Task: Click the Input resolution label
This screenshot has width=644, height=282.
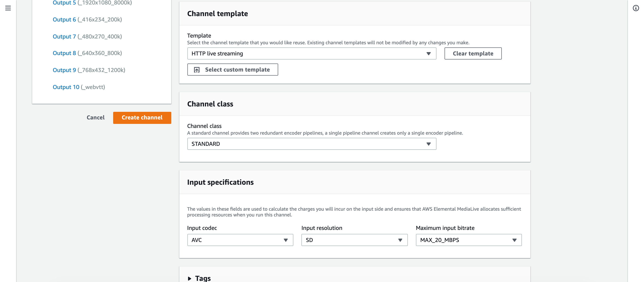Action: (x=322, y=228)
